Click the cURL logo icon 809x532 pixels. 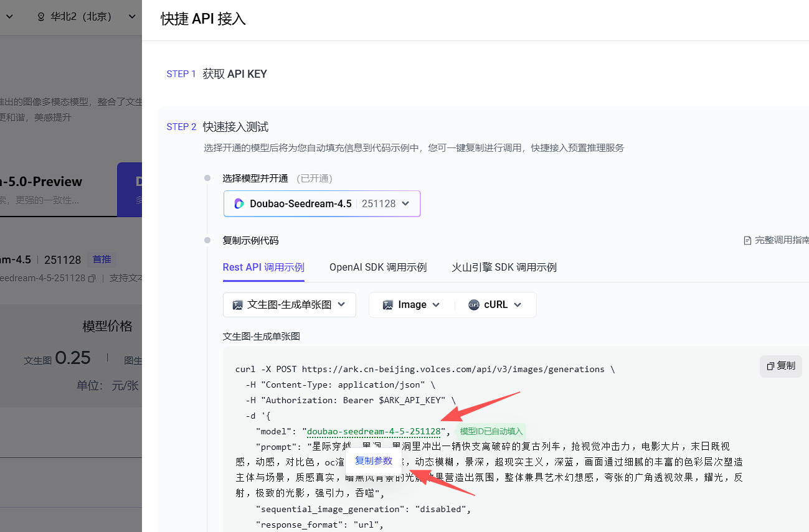pyautogui.click(x=473, y=305)
